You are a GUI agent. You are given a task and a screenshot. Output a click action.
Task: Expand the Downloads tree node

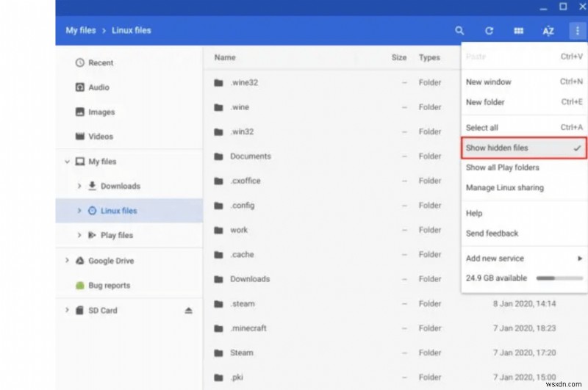point(79,186)
